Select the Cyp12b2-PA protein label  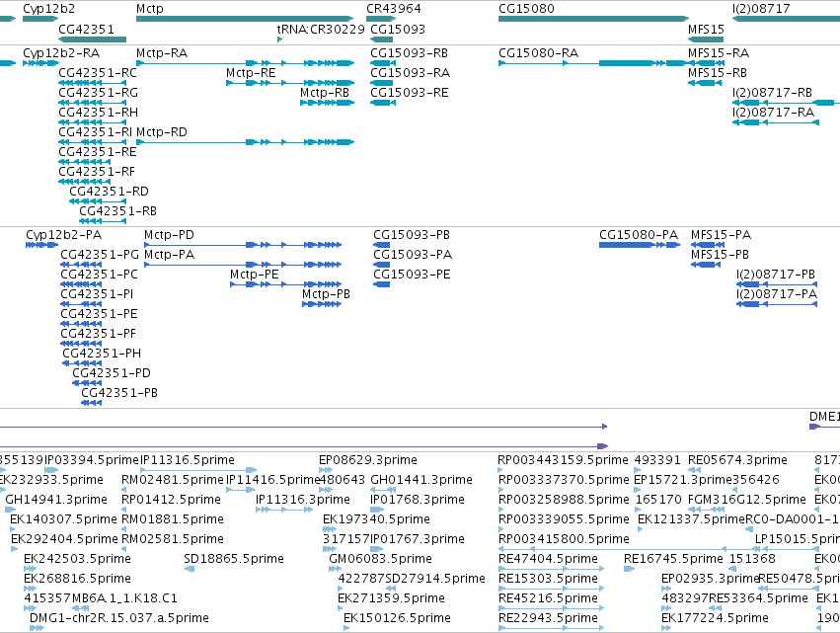63,235
